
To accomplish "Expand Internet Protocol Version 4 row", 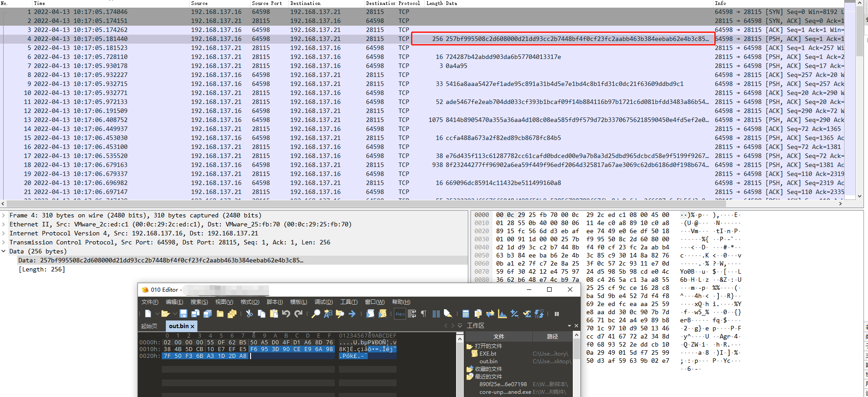I will [x=4, y=234].
